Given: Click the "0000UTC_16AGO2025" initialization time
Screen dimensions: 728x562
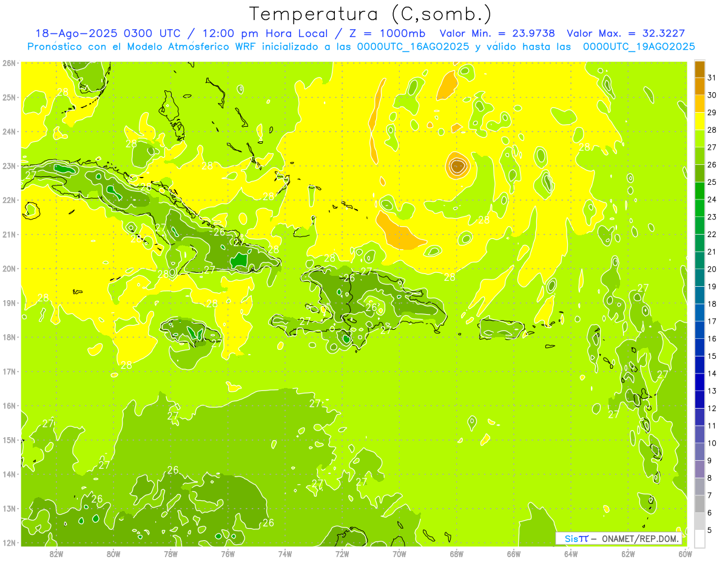Looking at the screenshot, I should point(413,47).
